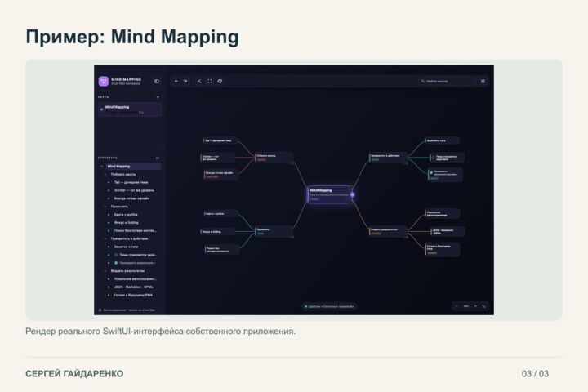
Task: Open the menu icon right of search
Action: (x=483, y=81)
